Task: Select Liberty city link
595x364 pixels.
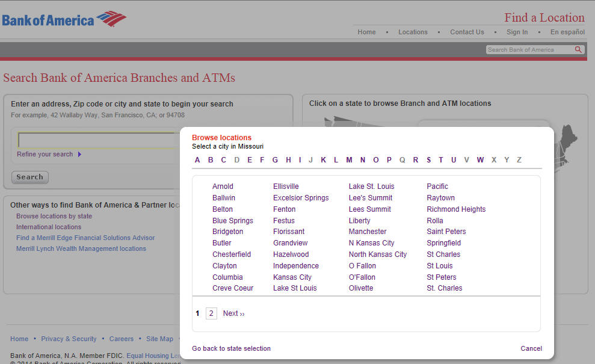Action: (359, 221)
